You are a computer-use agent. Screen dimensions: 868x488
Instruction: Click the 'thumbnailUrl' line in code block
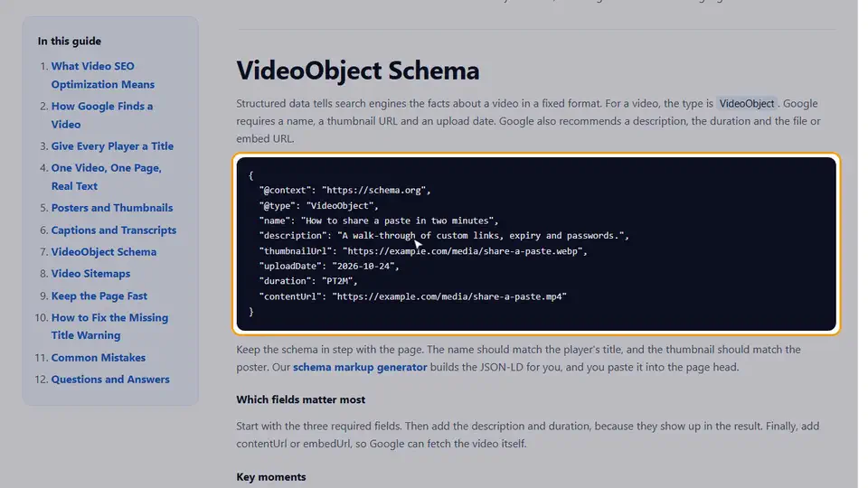pyautogui.click(x=423, y=251)
